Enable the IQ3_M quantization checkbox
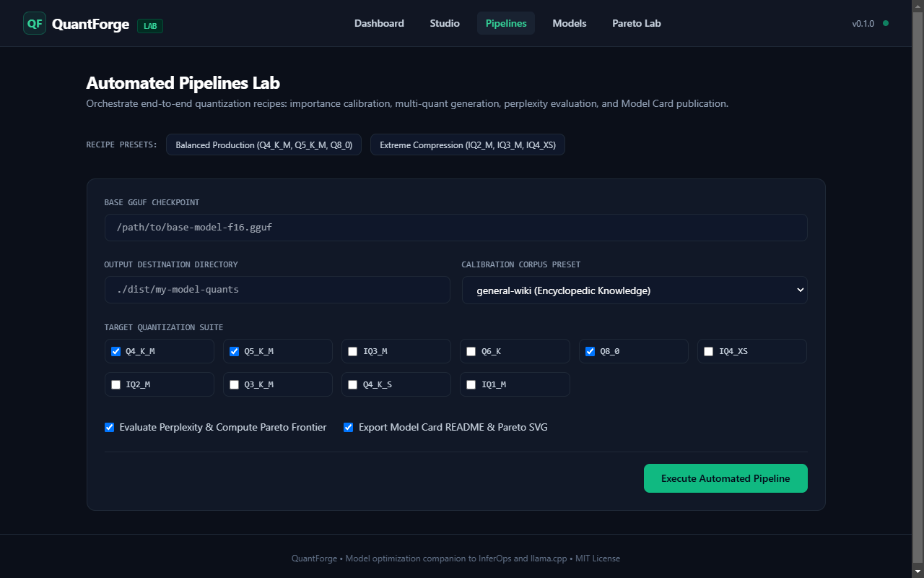 click(352, 352)
